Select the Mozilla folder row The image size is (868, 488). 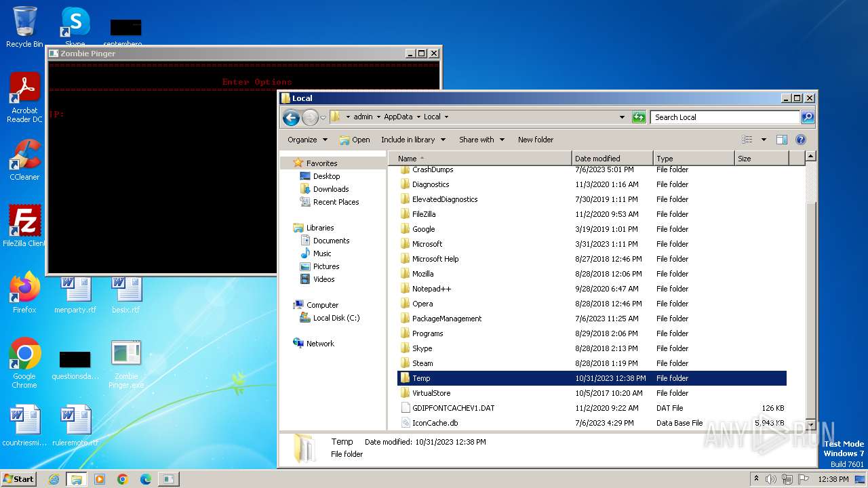coord(592,274)
